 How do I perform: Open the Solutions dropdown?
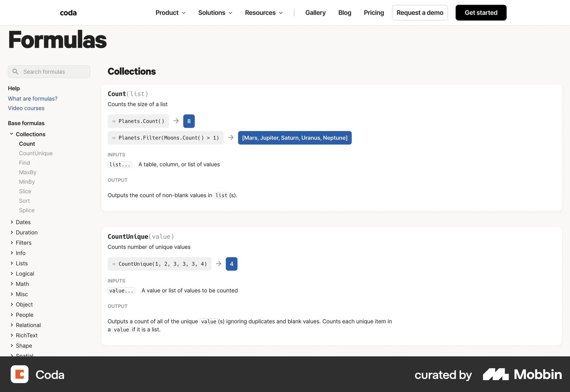click(x=215, y=12)
